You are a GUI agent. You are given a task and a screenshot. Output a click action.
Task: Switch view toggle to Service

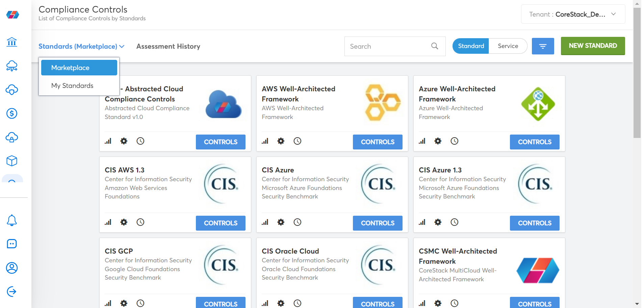point(508,46)
